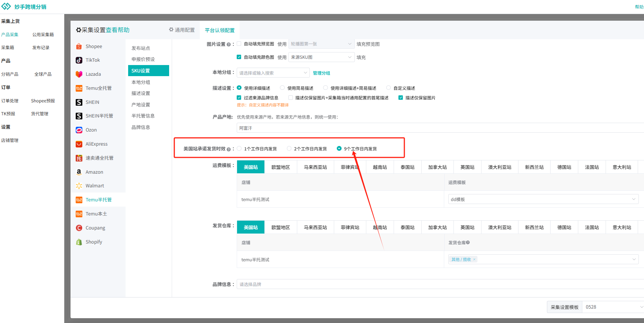
Task: Select 马来西亚站 tab in 运费模板
Action: point(315,167)
